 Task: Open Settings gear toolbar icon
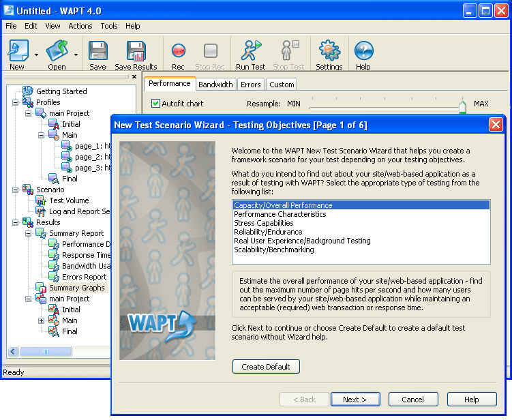click(x=329, y=50)
